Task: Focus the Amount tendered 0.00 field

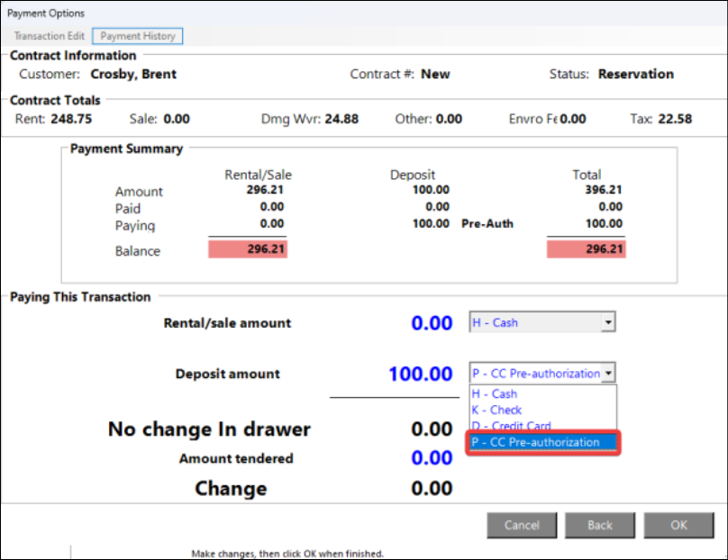Action: coord(432,458)
